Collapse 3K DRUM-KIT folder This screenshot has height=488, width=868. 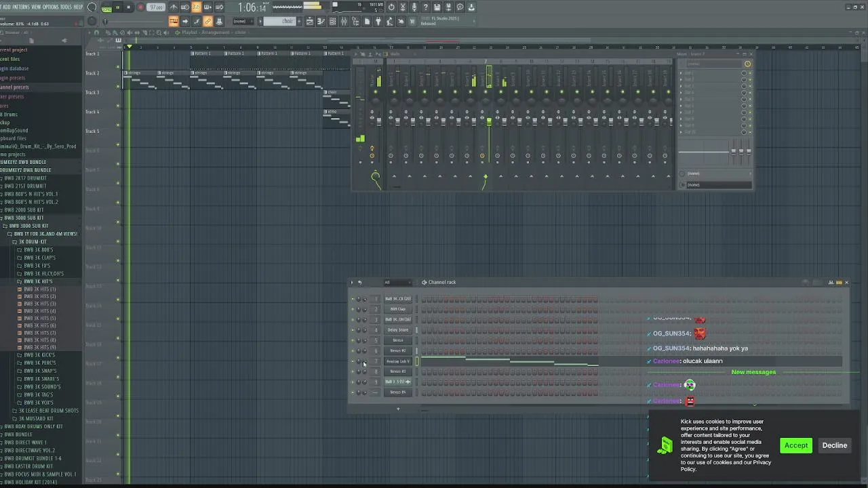tap(31, 242)
